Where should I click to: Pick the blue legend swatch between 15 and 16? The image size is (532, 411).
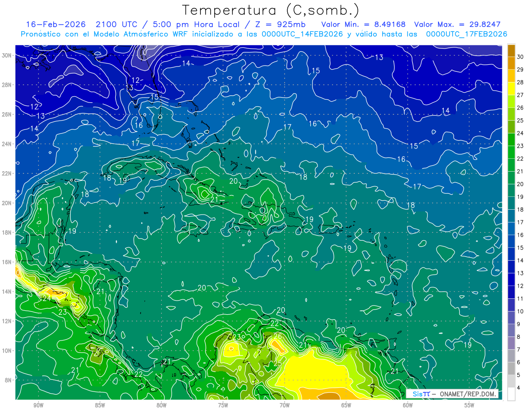511,241
